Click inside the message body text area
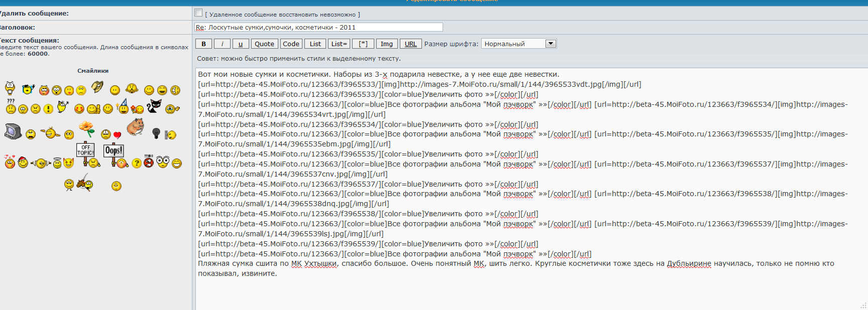This screenshot has width=868, height=310. coord(502,291)
